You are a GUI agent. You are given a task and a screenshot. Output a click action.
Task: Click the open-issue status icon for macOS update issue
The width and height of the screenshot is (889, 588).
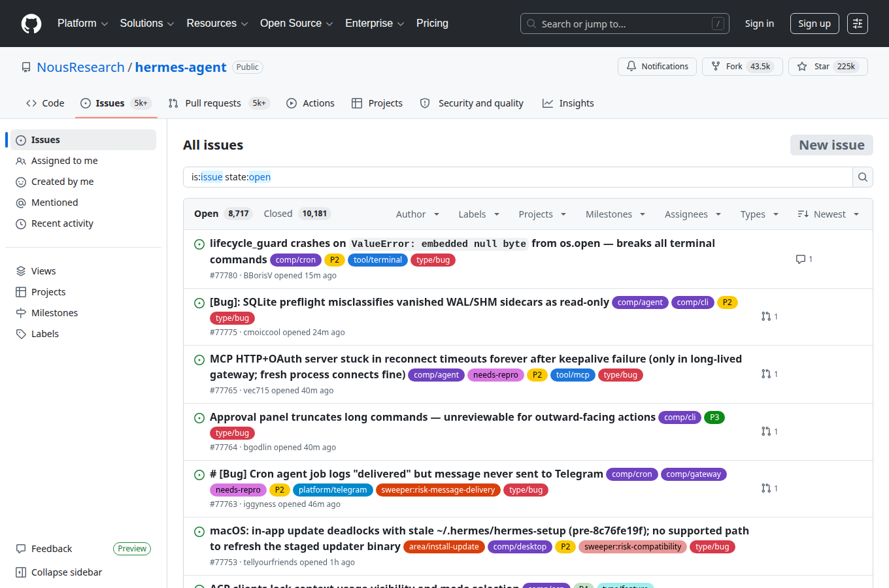pyautogui.click(x=199, y=532)
